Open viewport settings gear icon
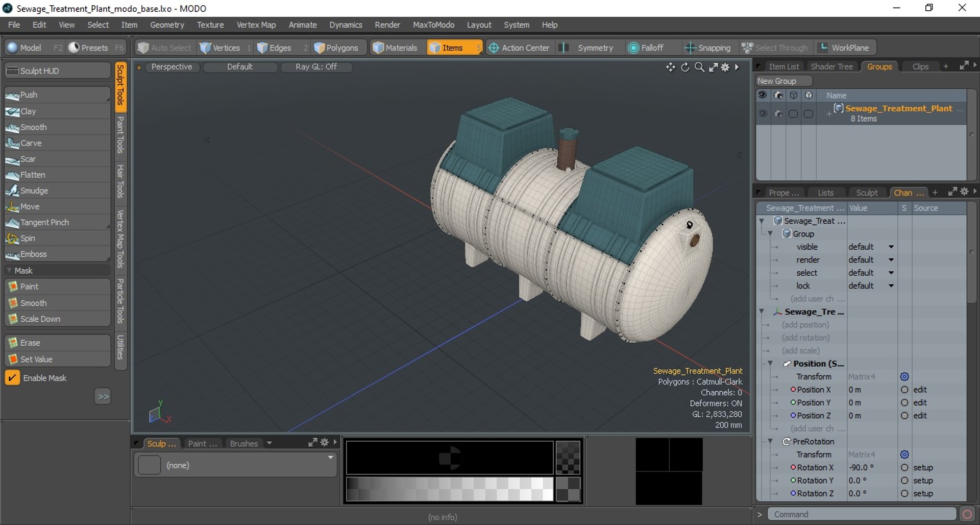This screenshot has height=525, width=980. pos(725,67)
